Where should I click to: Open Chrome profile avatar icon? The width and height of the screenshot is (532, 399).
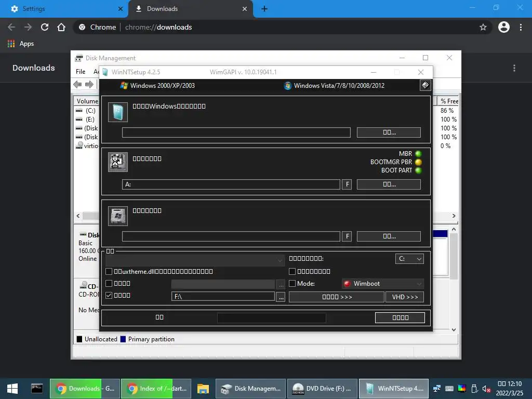(x=504, y=27)
